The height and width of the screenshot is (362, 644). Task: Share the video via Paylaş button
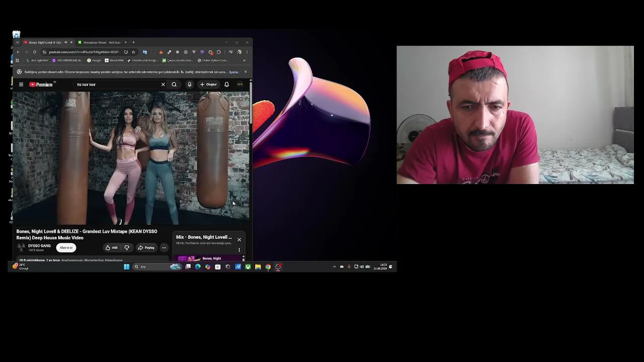click(146, 247)
